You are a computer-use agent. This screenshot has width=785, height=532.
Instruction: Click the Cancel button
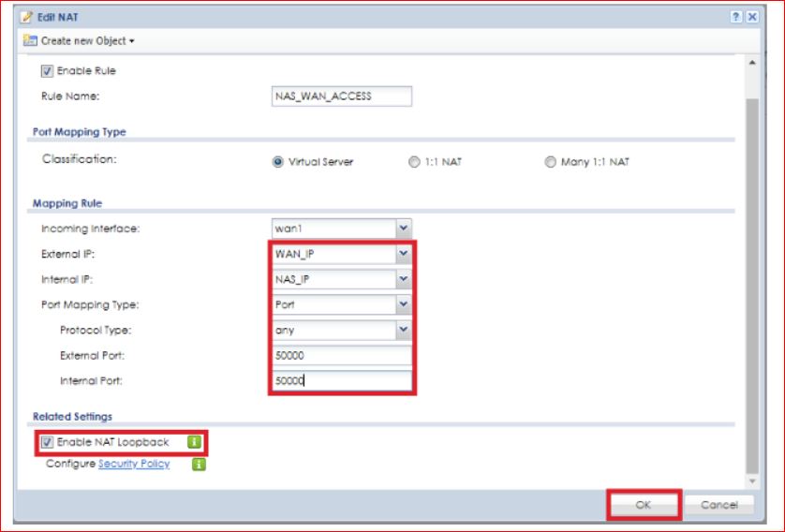(718, 505)
